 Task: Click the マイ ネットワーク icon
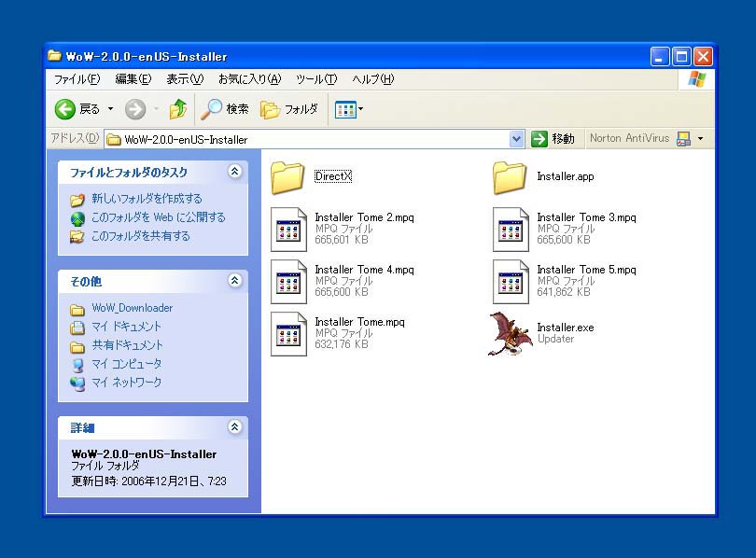coord(77,384)
